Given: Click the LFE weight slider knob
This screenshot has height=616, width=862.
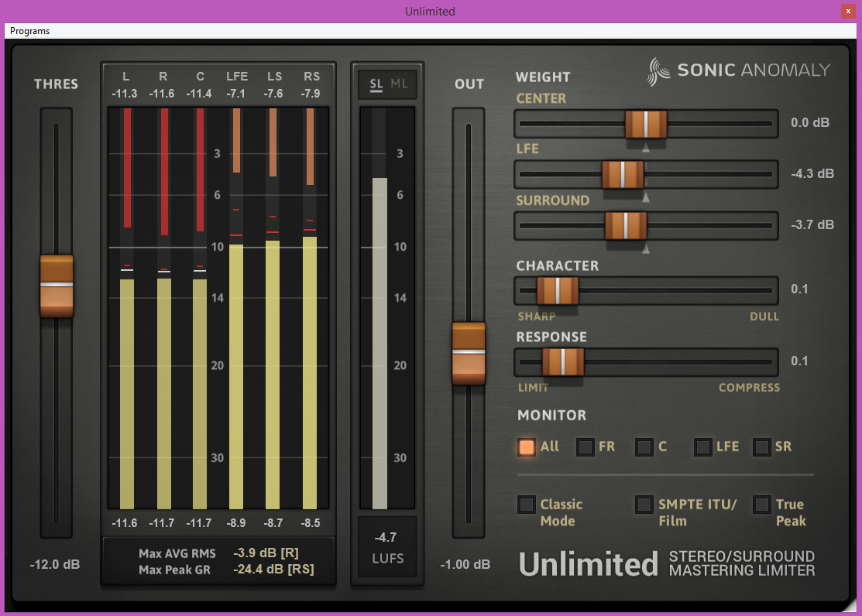Looking at the screenshot, I should pyautogui.click(x=623, y=175).
